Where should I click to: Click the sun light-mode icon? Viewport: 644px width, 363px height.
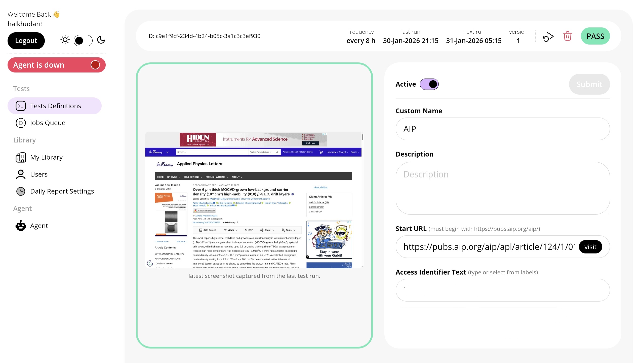65,40
